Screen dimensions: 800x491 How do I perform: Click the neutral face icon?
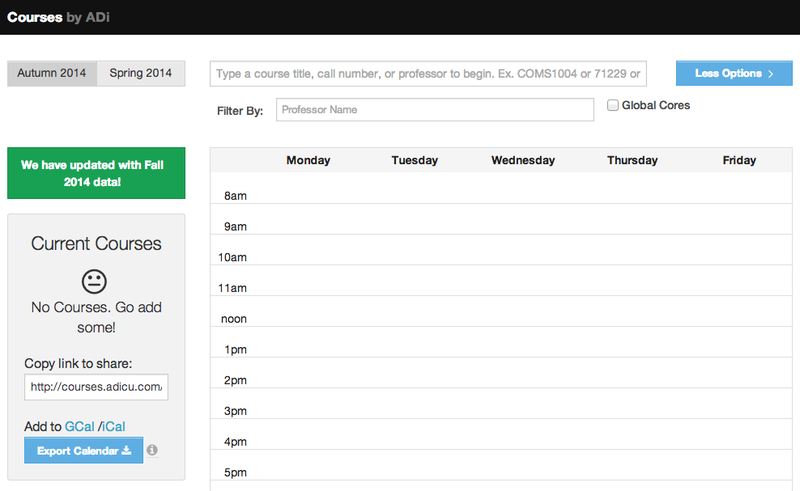tap(95, 281)
